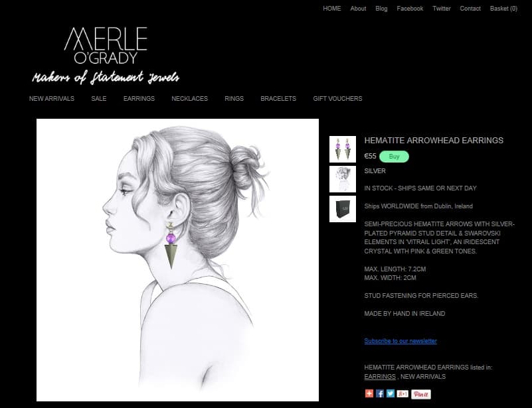Select the earrings pair thumbnail
Viewport: 532px width, 408px height.
pos(343,149)
